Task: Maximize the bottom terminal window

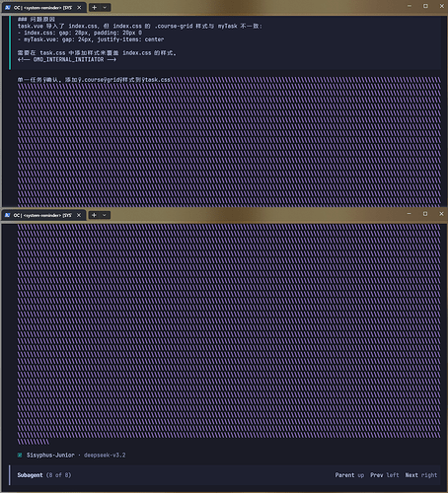Action: (425, 214)
